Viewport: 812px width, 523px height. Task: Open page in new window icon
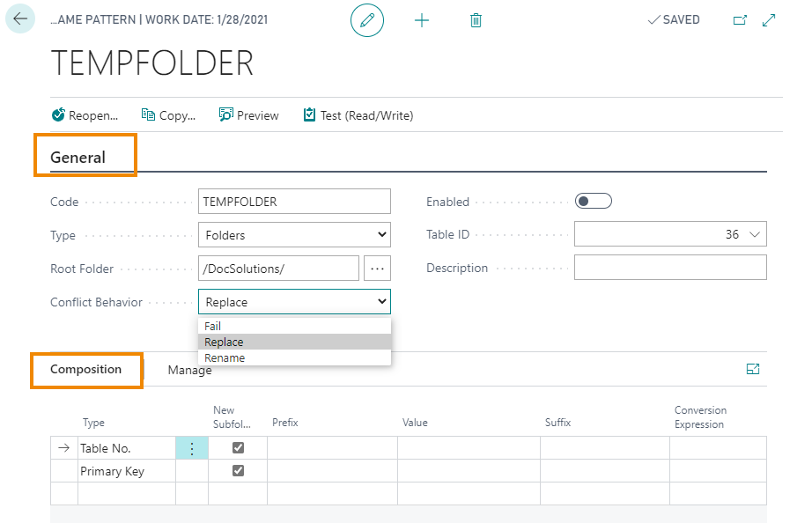[x=740, y=20]
